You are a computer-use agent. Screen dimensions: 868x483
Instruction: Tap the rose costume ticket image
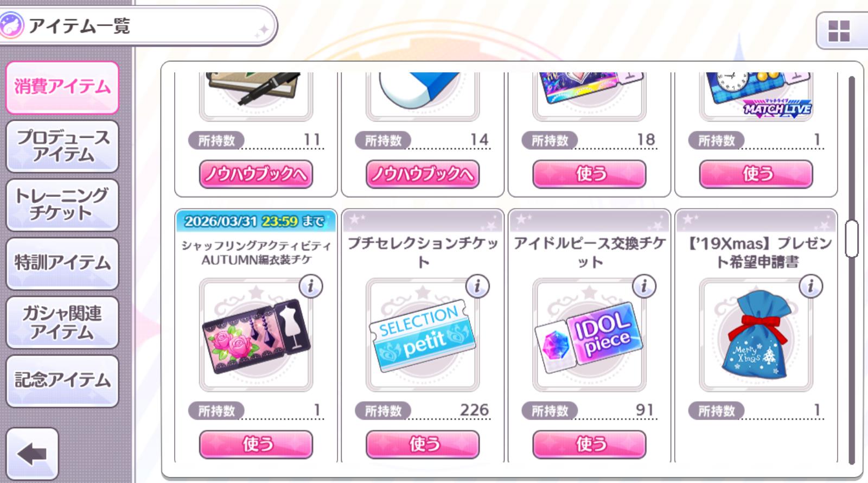[x=256, y=335]
